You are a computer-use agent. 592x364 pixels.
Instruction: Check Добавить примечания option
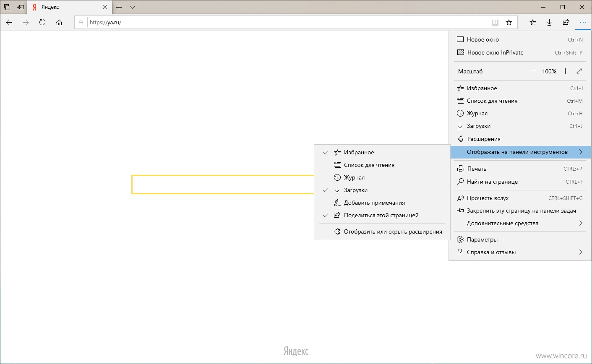click(x=381, y=203)
